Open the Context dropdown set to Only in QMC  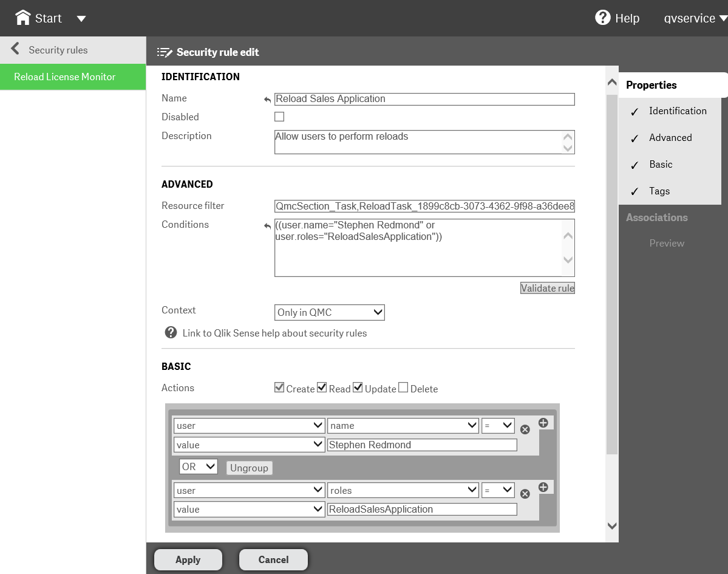(x=329, y=312)
